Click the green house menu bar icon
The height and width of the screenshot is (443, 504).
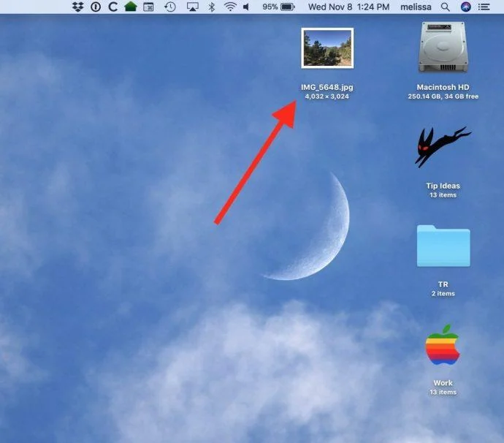tap(131, 7)
